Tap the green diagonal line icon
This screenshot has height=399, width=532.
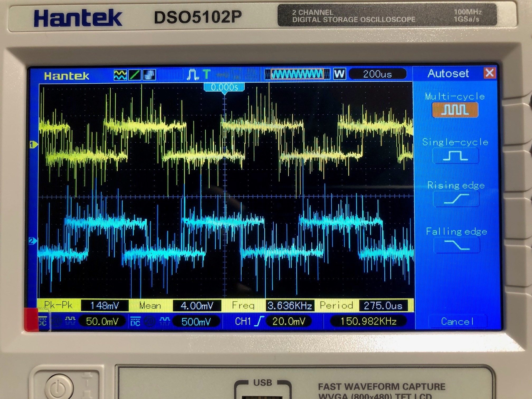(135, 75)
